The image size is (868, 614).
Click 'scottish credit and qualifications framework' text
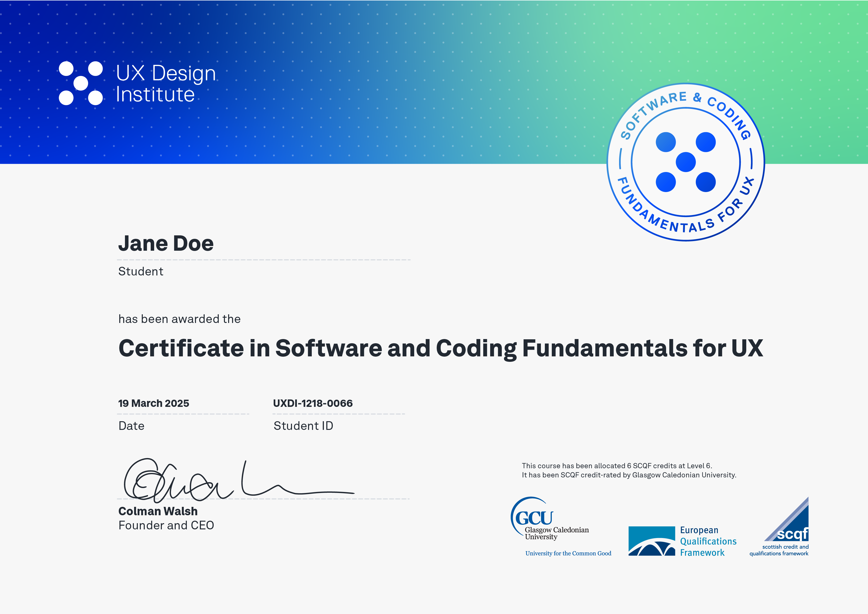779,550
